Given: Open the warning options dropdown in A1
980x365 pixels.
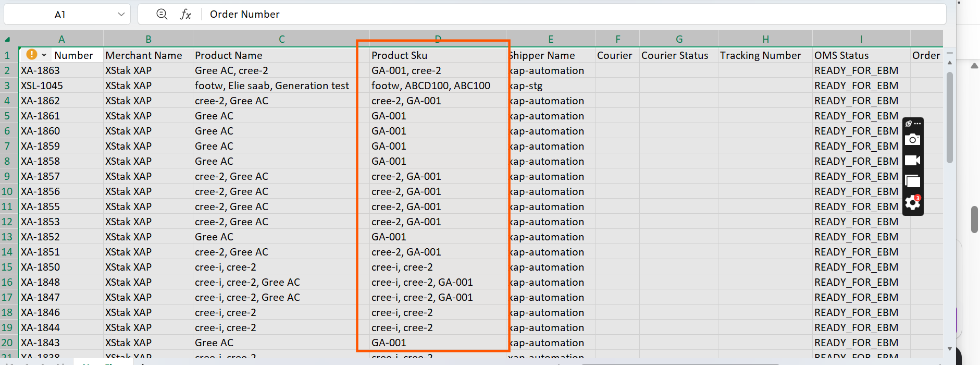Looking at the screenshot, I should click(x=44, y=55).
